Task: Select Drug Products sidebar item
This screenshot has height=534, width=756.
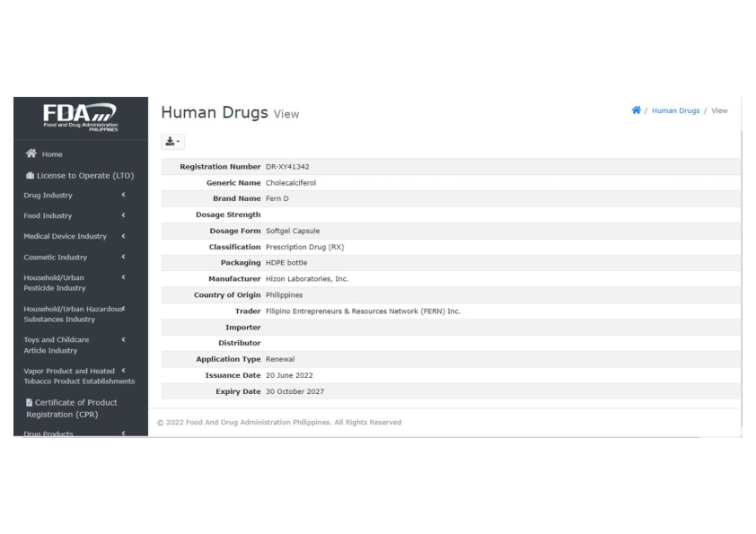Action: [x=48, y=433]
